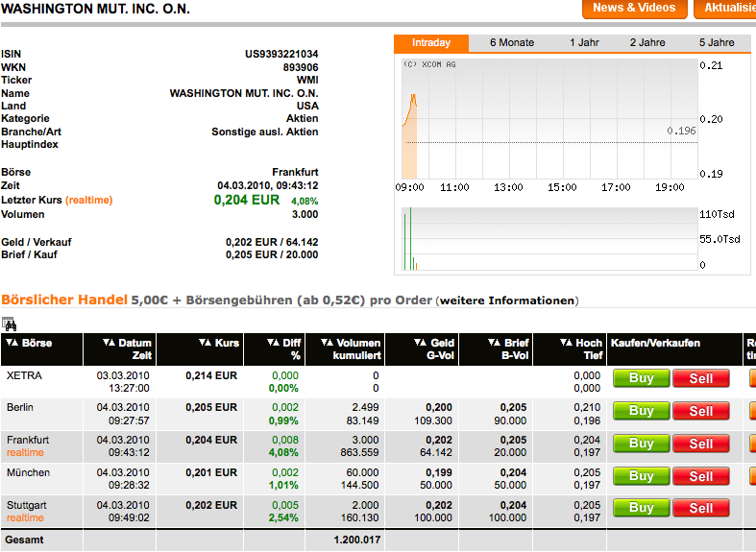Select München in Börse column
The width and height of the screenshot is (756, 552).
28,472
